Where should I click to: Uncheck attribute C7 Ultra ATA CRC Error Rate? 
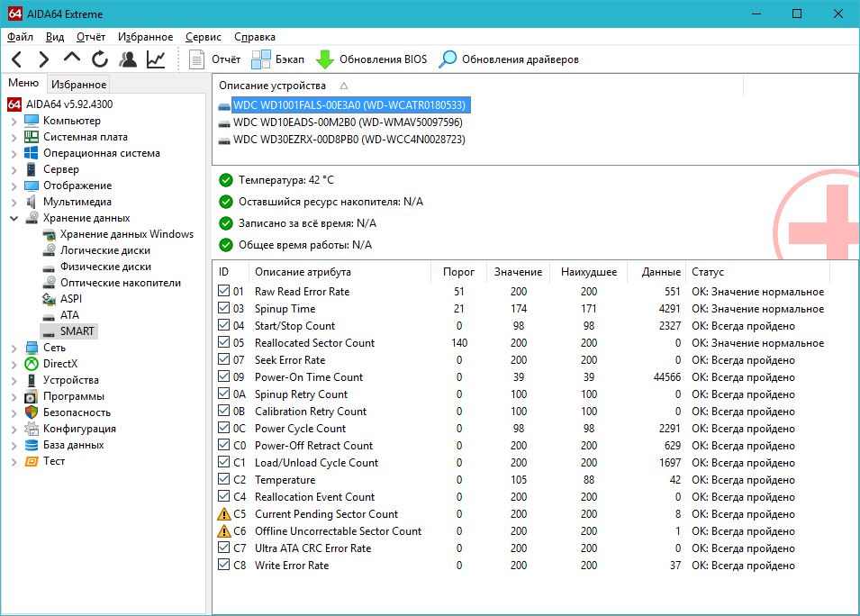pos(223,548)
